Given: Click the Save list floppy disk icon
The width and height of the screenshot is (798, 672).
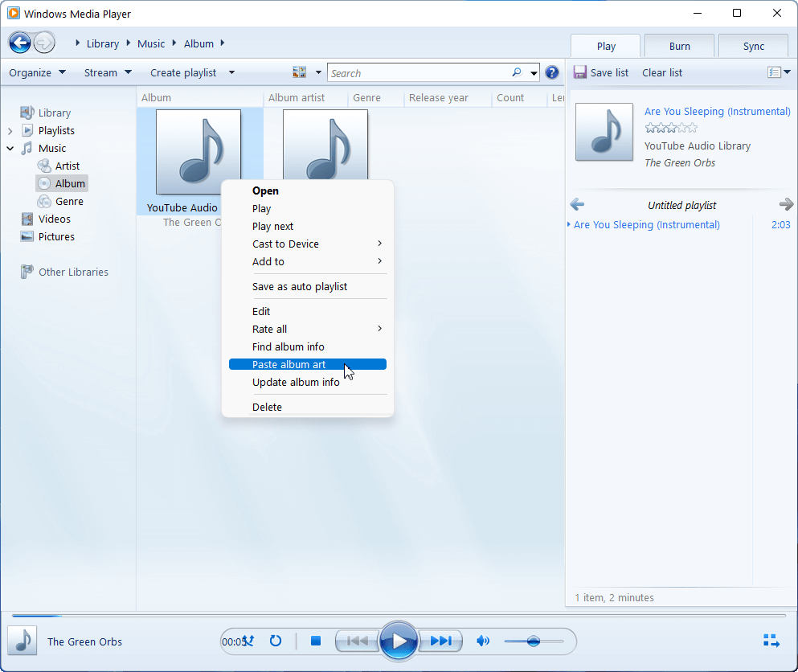Looking at the screenshot, I should pos(579,72).
